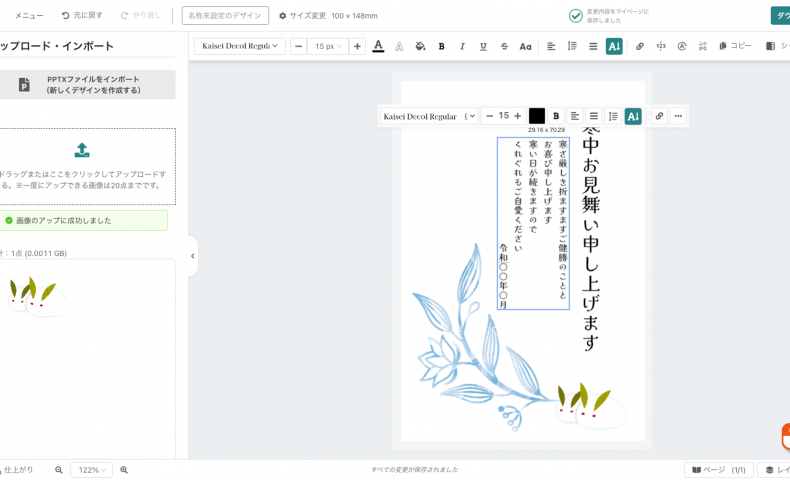Open the Kaisei Decol font dropdown in the top toolbar

tap(241, 46)
